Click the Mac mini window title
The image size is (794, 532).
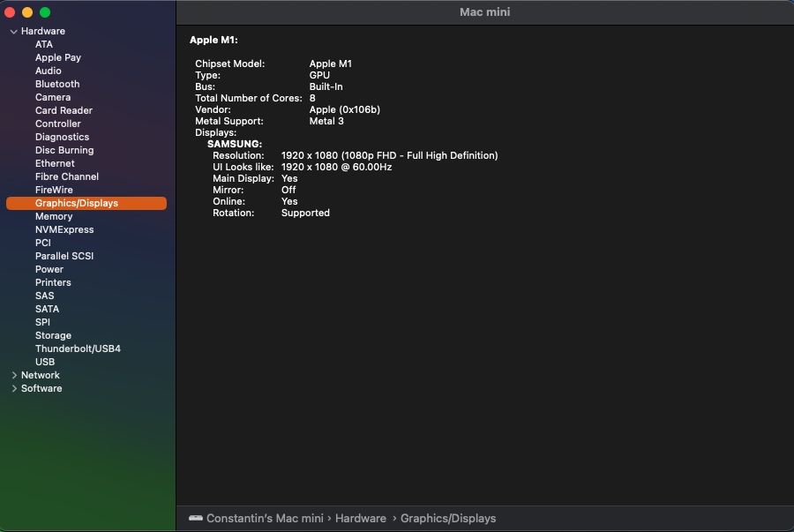point(484,12)
